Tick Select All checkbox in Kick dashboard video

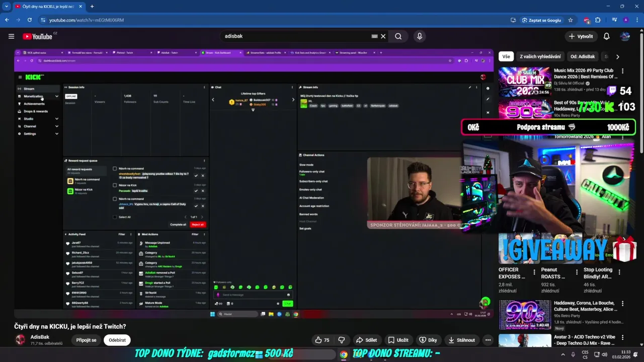tap(115, 217)
